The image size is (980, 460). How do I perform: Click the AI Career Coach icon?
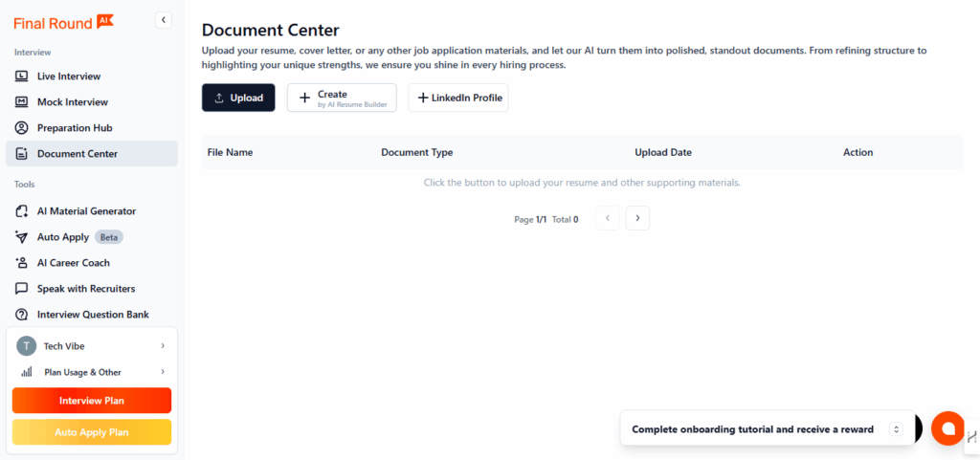[22, 263]
